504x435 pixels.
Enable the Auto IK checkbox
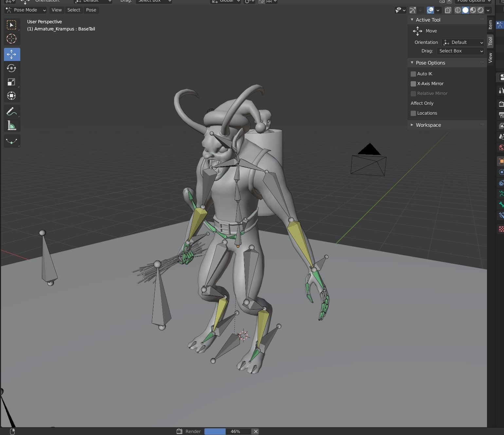[x=413, y=74]
